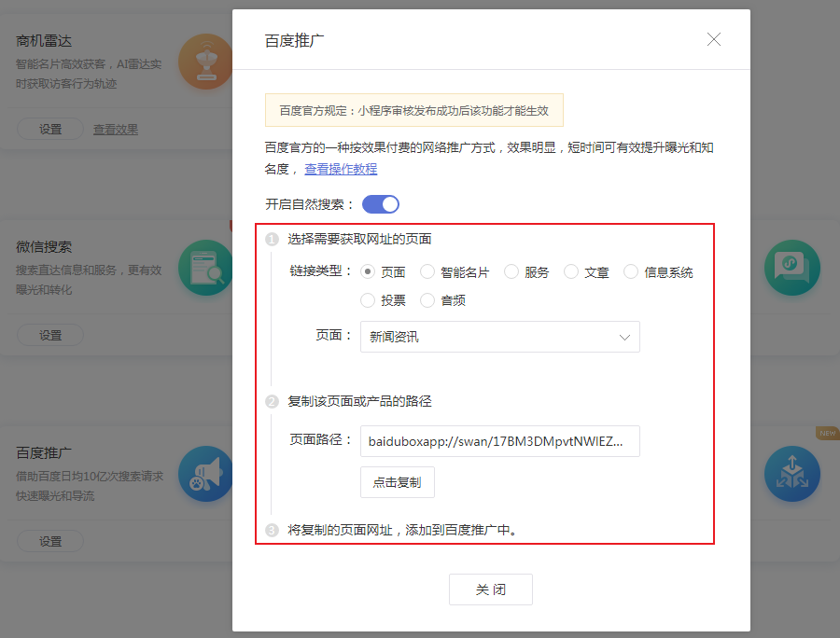Click the green 微信搜索 search icon

click(x=205, y=268)
